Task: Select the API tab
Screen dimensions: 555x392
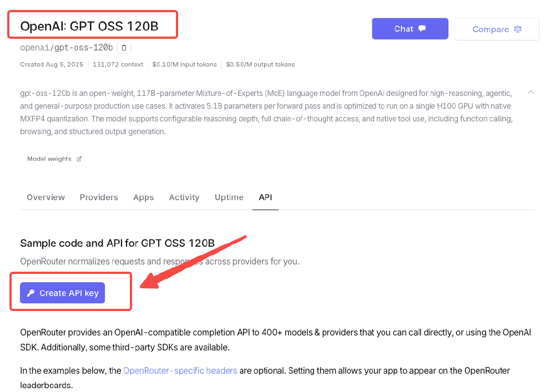Action: point(265,197)
